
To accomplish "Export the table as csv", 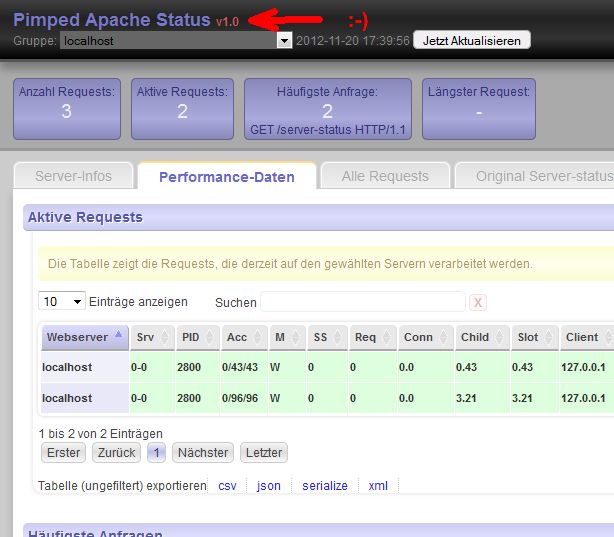I will (227, 486).
